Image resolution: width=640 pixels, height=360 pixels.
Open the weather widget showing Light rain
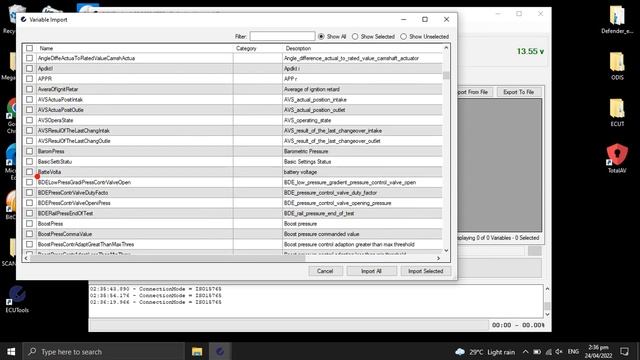[485, 352]
